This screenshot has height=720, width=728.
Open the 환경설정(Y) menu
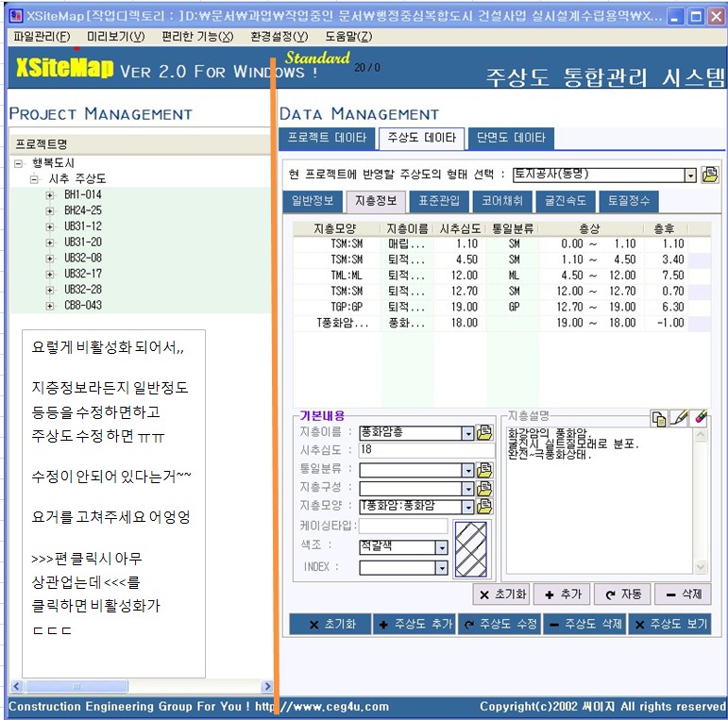click(279, 36)
